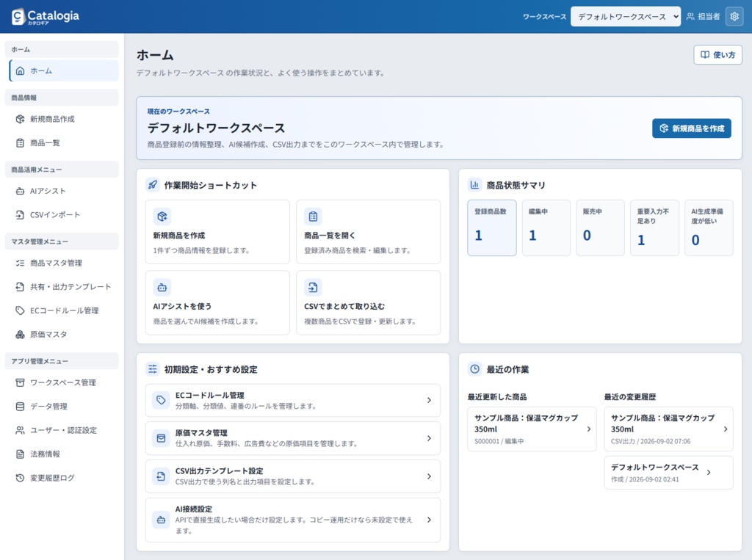Expand CSV出力テンプレート設定 row chevron

[x=429, y=476]
